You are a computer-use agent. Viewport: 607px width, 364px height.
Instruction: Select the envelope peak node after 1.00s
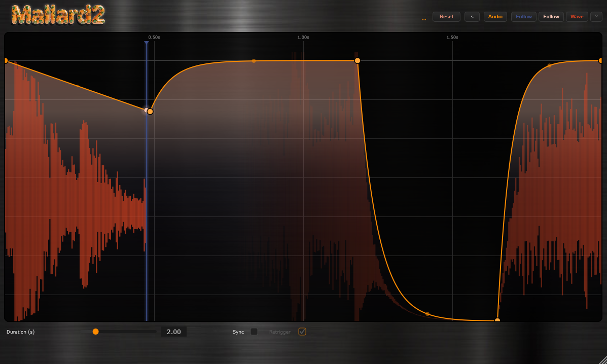coord(358,60)
